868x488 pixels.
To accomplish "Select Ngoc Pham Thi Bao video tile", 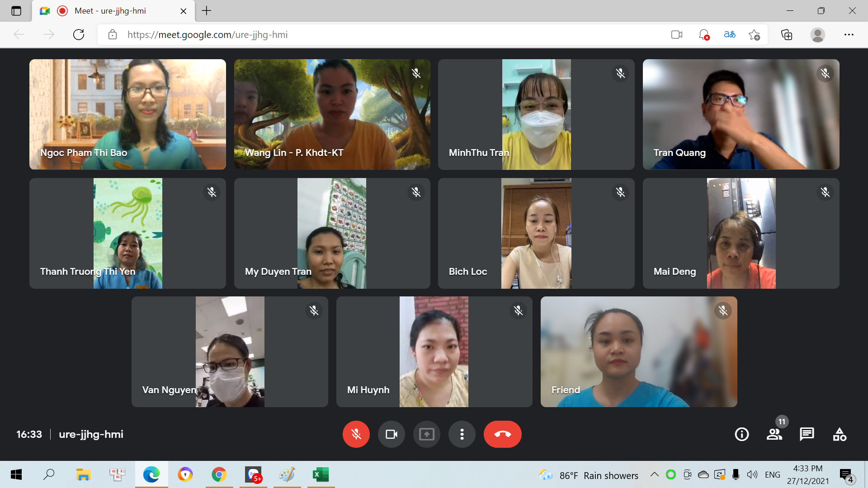I will coord(127,114).
